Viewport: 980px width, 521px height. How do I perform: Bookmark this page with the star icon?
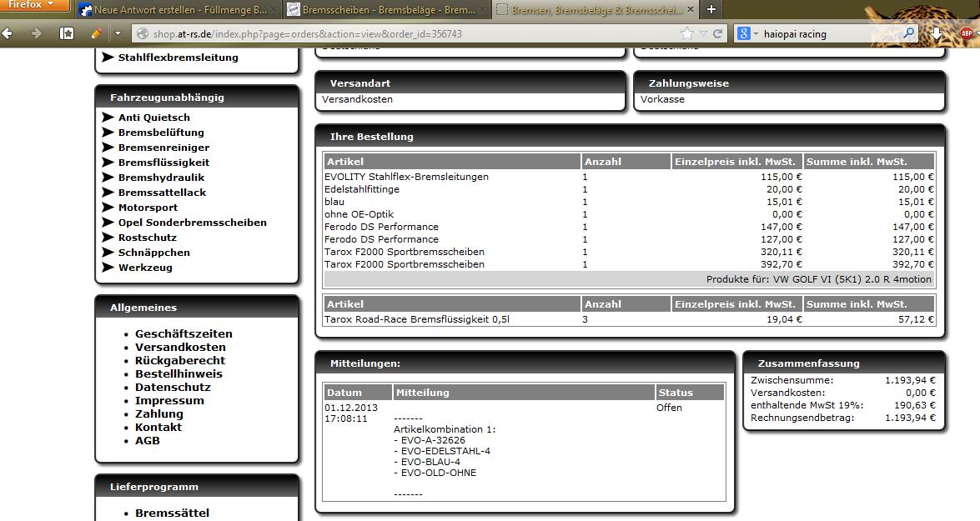click(686, 33)
